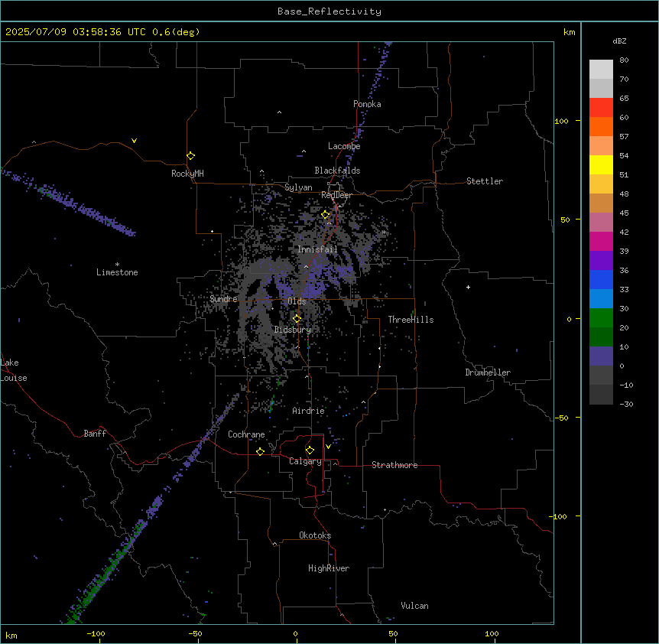Screen dimensions: 659x644
Task: Select the Calgary city label
Action: 306,461
